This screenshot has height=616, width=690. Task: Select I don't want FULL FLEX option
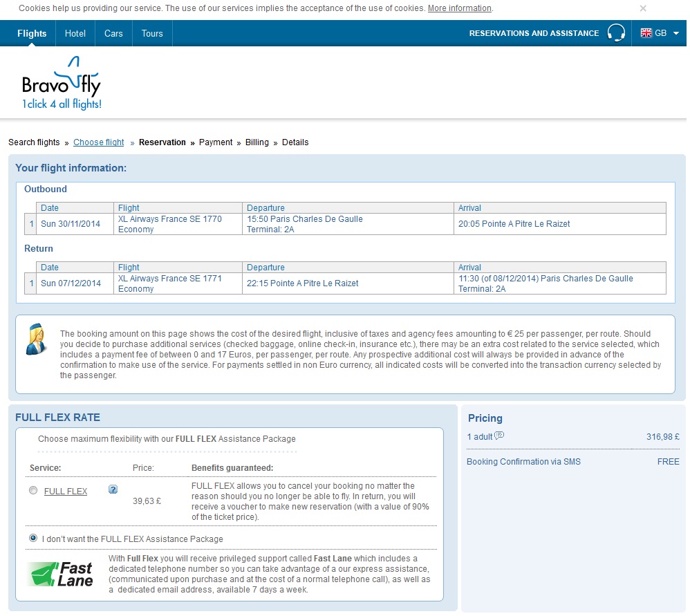(33, 538)
